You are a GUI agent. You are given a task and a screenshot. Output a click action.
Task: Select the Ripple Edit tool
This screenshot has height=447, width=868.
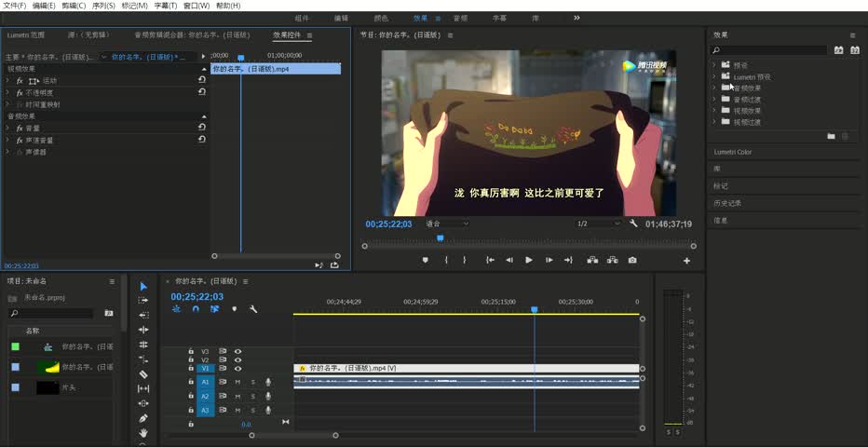click(x=143, y=330)
